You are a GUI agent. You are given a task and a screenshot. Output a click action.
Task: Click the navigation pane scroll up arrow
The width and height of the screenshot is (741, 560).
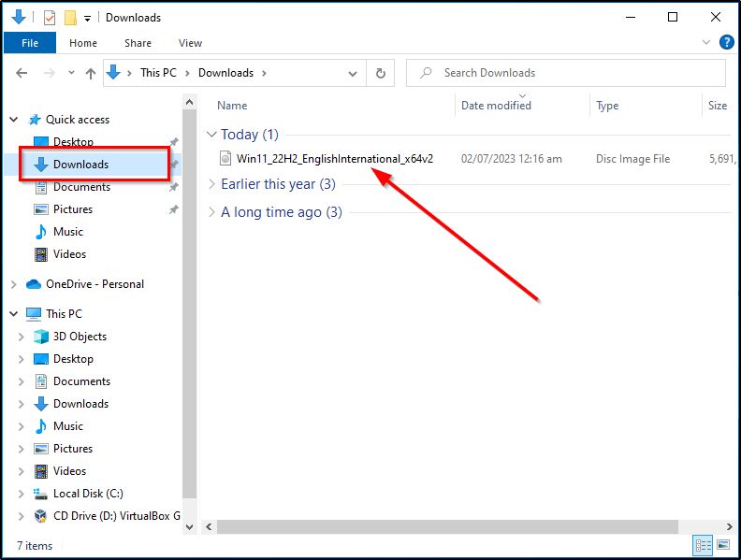190,102
